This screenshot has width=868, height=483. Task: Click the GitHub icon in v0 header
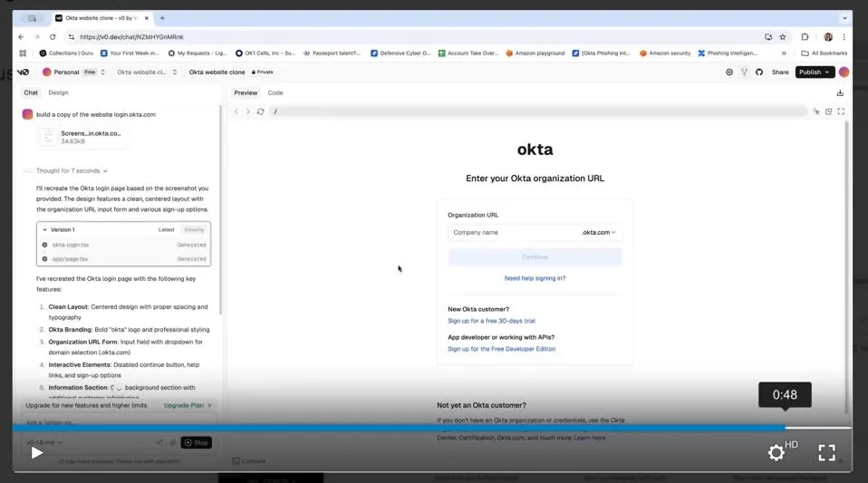click(759, 72)
